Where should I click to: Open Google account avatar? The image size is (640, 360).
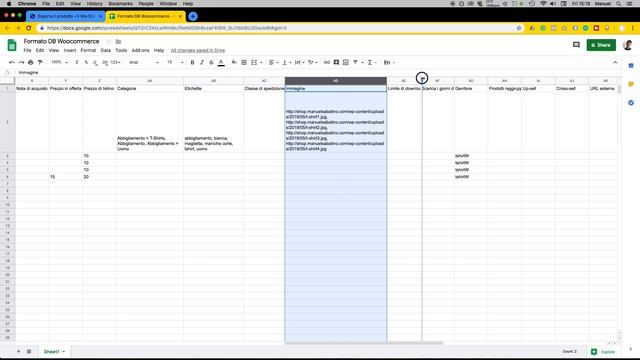[628, 45]
